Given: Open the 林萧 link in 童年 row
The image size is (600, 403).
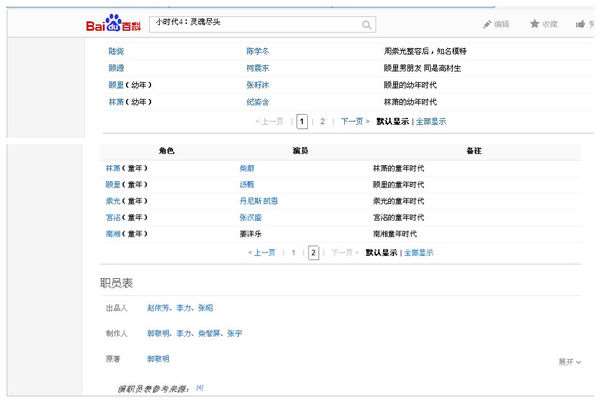Looking at the screenshot, I should 113,168.
